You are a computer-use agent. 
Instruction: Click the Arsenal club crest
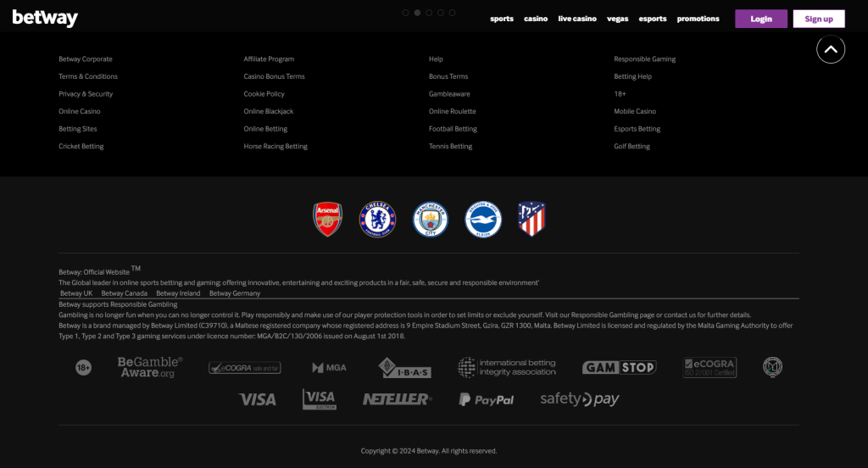coord(328,220)
